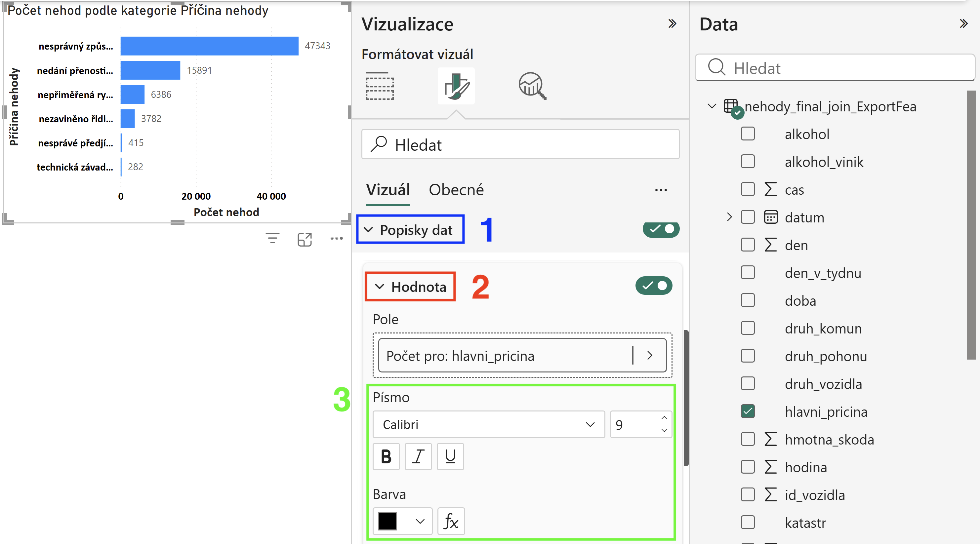The height and width of the screenshot is (544, 980).
Task: Switch to the Obecné tab
Action: point(456,190)
